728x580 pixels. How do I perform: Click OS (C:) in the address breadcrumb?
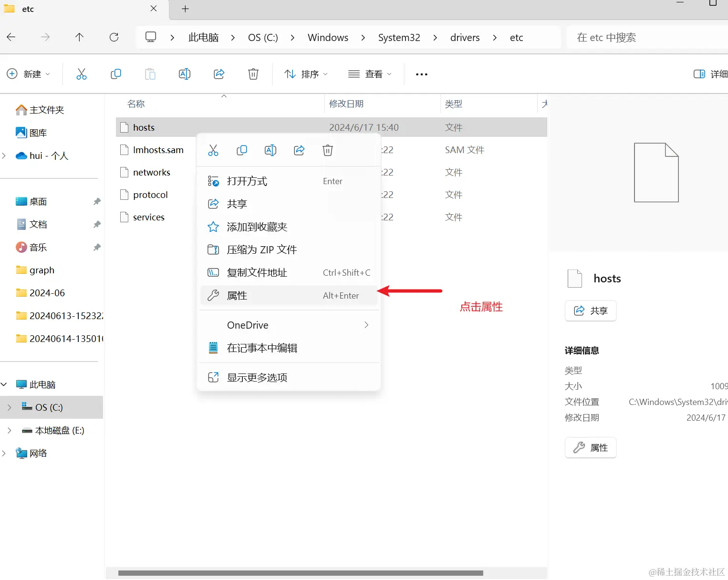(x=263, y=38)
